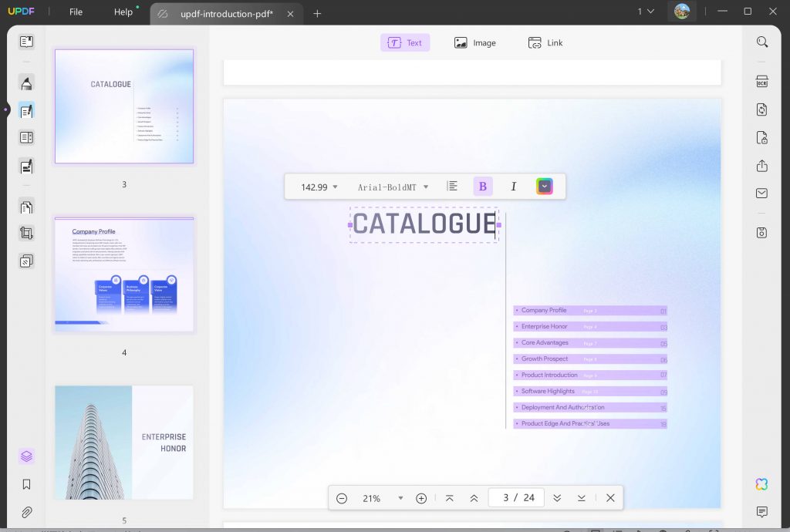Select the Edit PDF tool in left sidebar
The image size is (790, 532).
pos(26,110)
